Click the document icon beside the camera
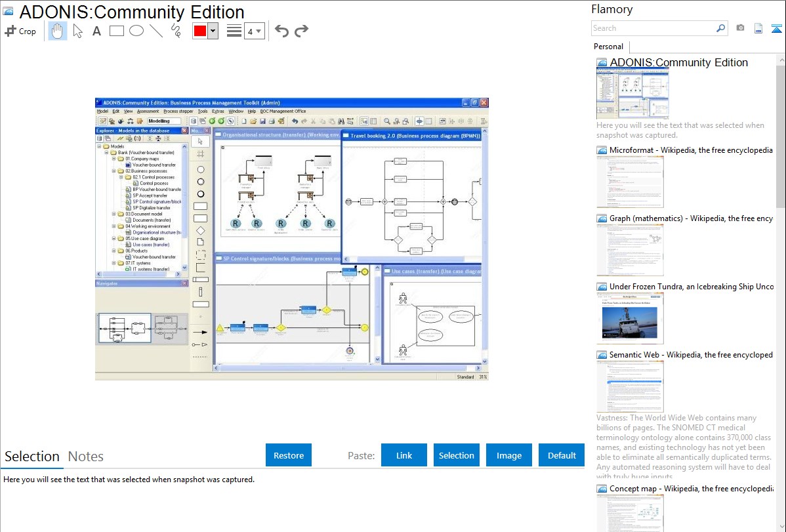Image resolution: width=786 pixels, height=532 pixels. click(758, 28)
